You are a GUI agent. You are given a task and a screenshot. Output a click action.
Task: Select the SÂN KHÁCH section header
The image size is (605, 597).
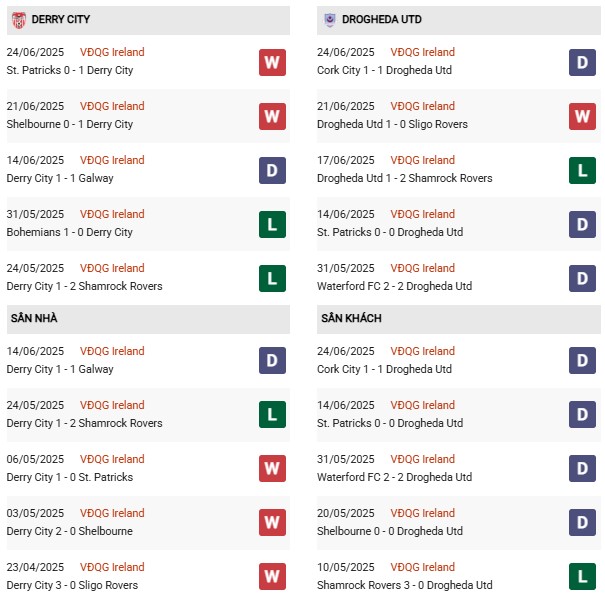pos(458,319)
